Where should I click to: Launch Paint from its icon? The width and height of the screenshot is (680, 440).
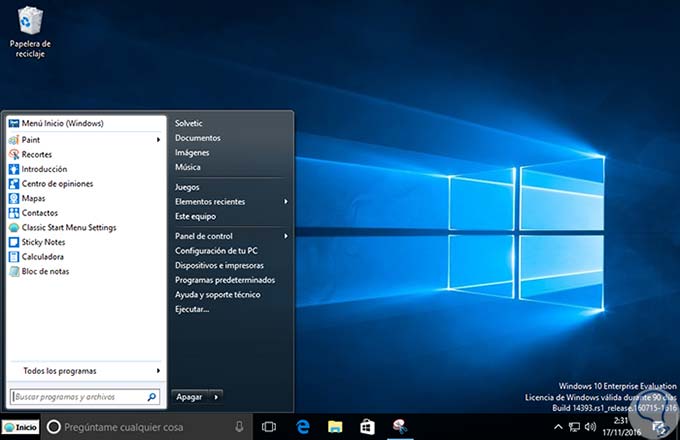click(14, 140)
